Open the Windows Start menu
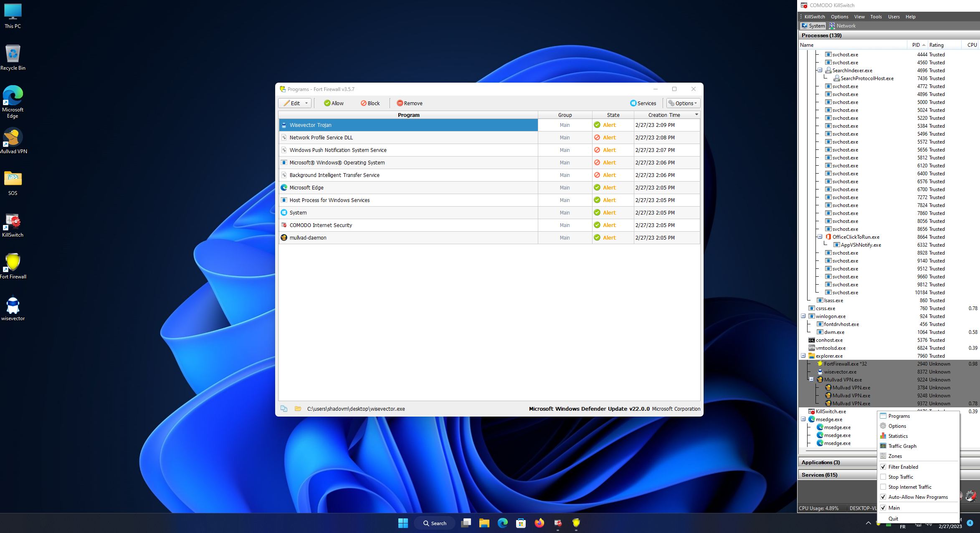Image resolution: width=980 pixels, height=533 pixels. tap(403, 523)
